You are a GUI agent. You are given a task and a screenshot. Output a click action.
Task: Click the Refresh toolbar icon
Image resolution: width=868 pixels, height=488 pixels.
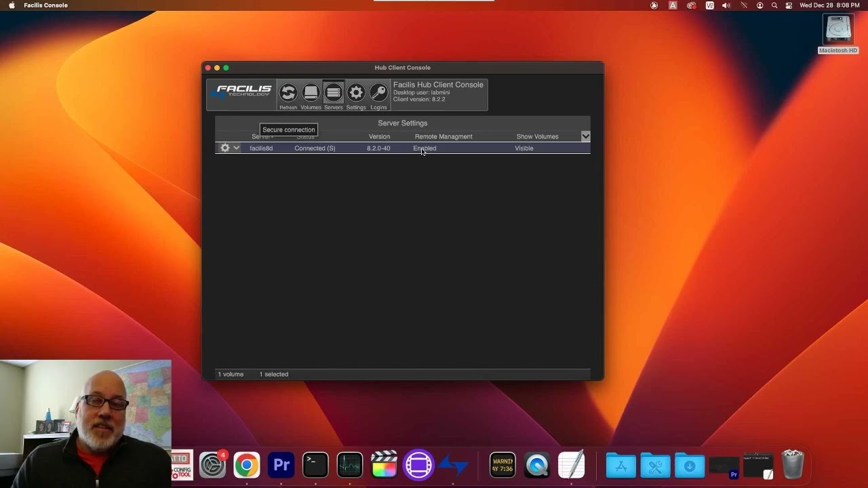(x=288, y=92)
